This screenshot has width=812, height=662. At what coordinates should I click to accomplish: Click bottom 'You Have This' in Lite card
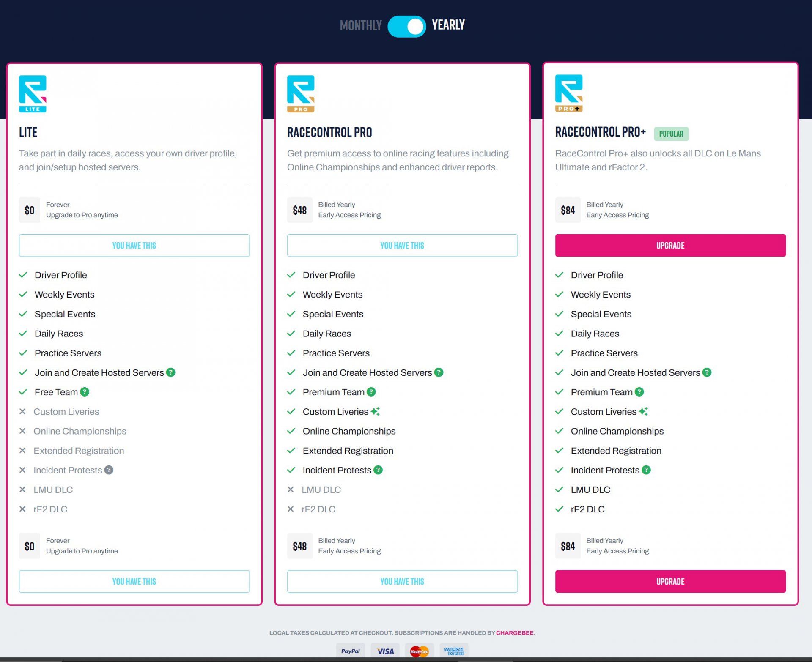coord(134,581)
